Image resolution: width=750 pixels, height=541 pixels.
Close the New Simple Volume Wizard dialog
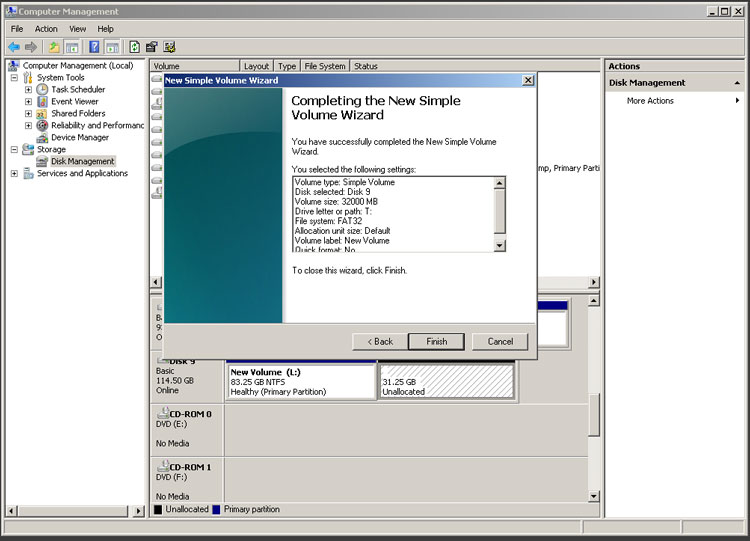528,80
